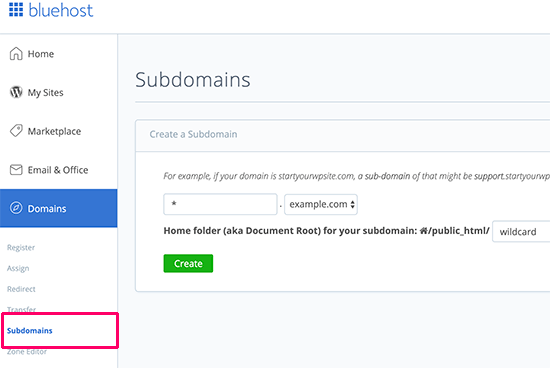
Task: Click the Register domain link
Action: [x=21, y=248]
